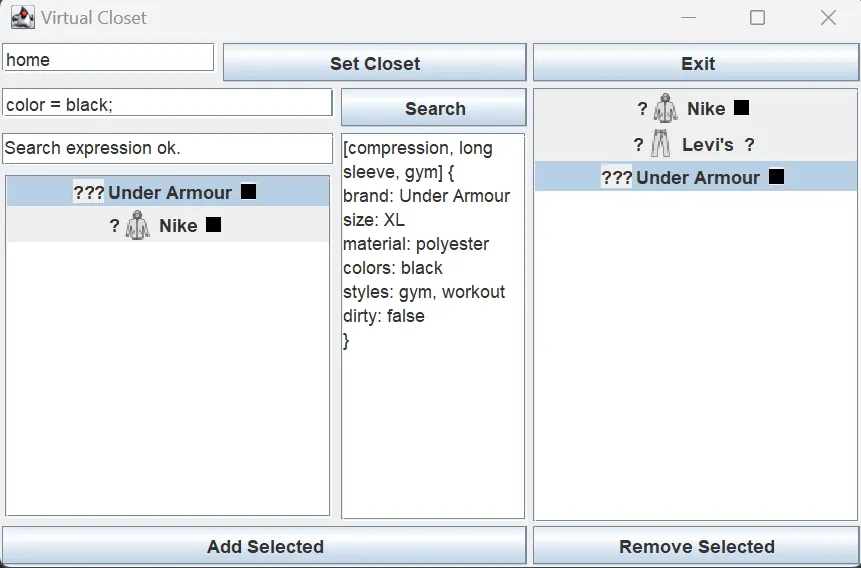This screenshot has height=568, width=861.
Task: Click black color swatch beside Nike in closet list
Action: click(x=741, y=108)
